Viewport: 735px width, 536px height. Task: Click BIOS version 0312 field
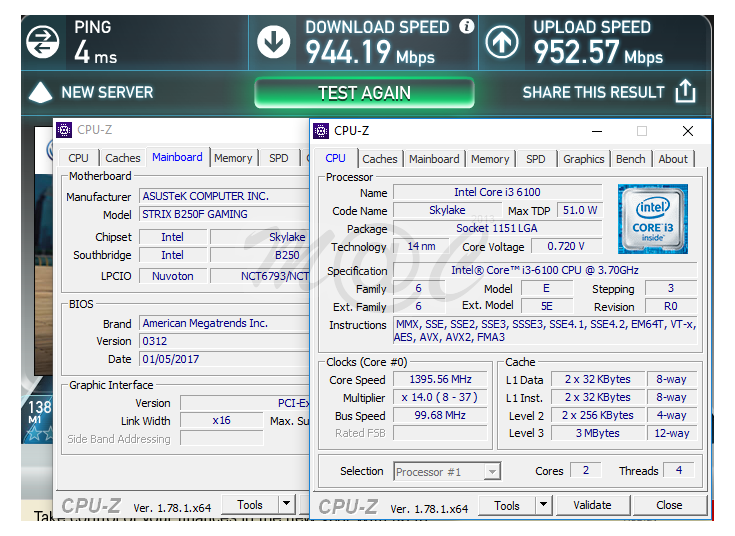pyautogui.click(x=225, y=341)
